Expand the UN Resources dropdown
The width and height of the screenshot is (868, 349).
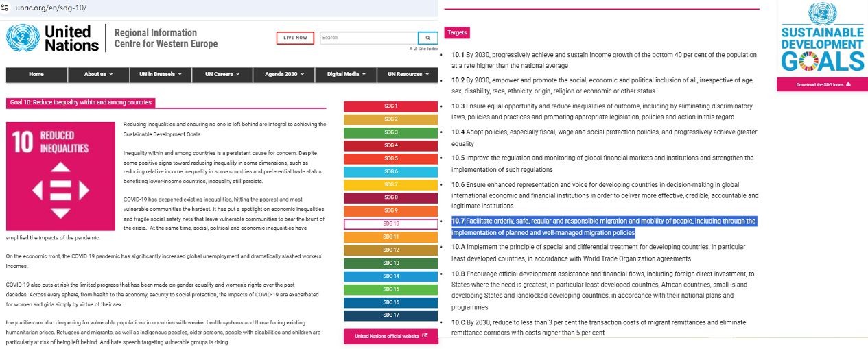pos(408,74)
